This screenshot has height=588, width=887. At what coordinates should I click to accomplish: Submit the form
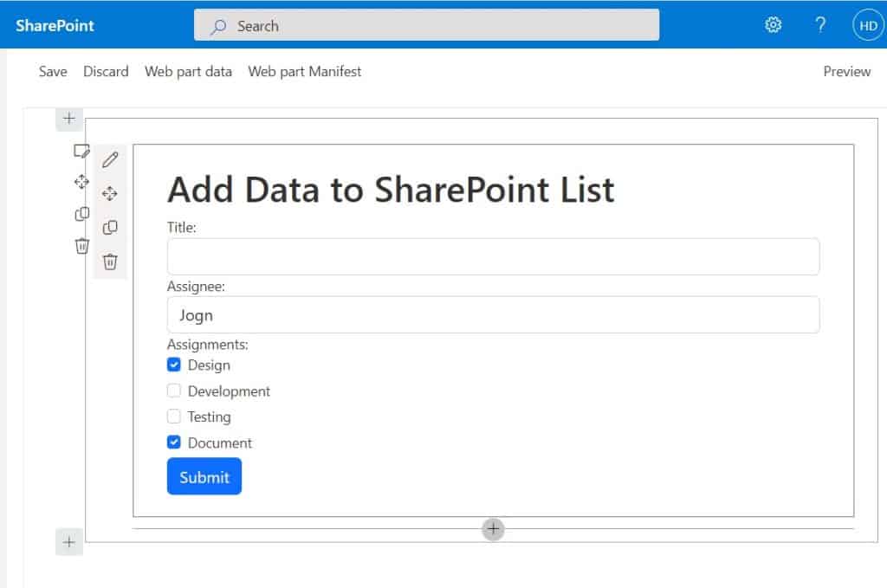pyautogui.click(x=204, y=476)
